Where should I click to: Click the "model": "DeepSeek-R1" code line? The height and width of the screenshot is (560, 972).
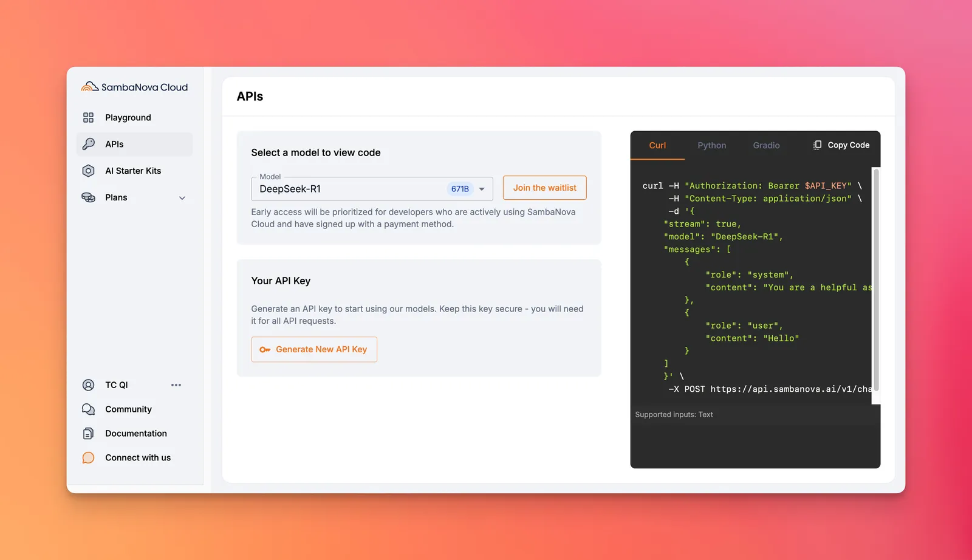coord(723,237)
